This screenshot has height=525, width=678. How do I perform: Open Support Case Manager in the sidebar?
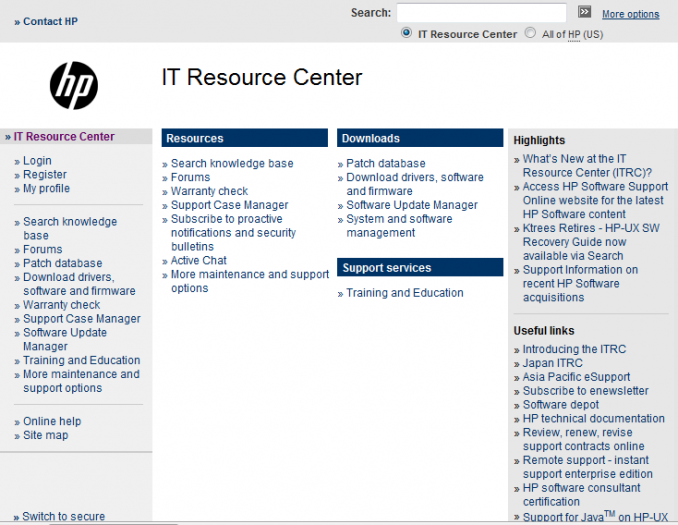(82, 319)
